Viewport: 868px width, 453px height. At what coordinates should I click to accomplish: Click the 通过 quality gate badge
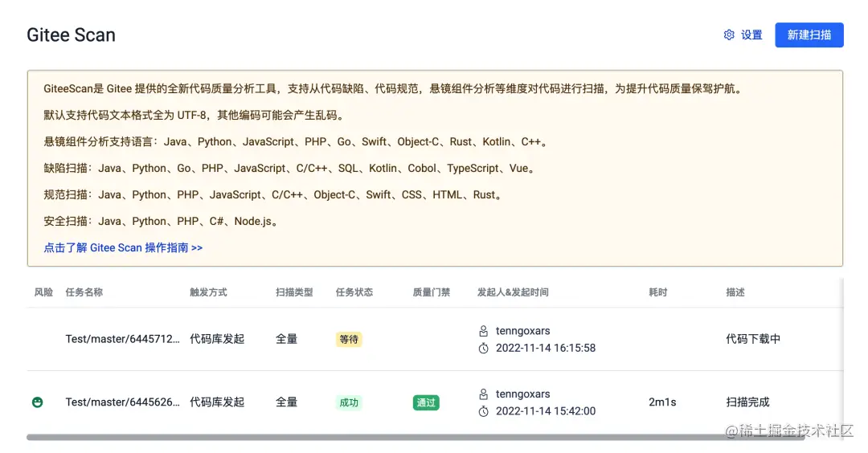click(x=426, y=402)
